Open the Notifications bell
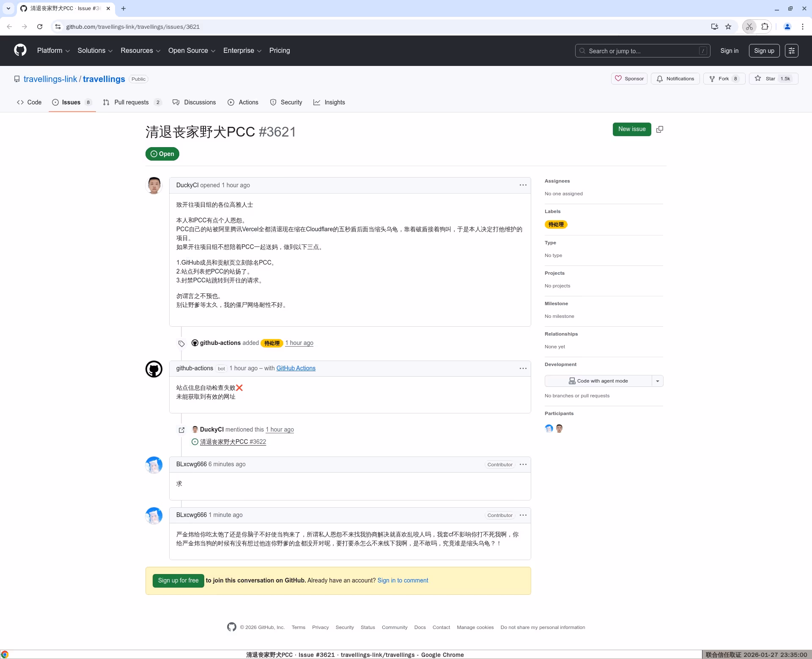This screenshot has height=659, width=812. tap(675, 79)
